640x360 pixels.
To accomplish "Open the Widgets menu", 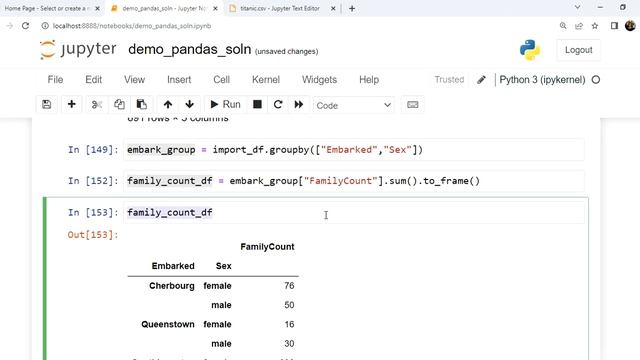I will pyautogui.click(x=319, y=80).
